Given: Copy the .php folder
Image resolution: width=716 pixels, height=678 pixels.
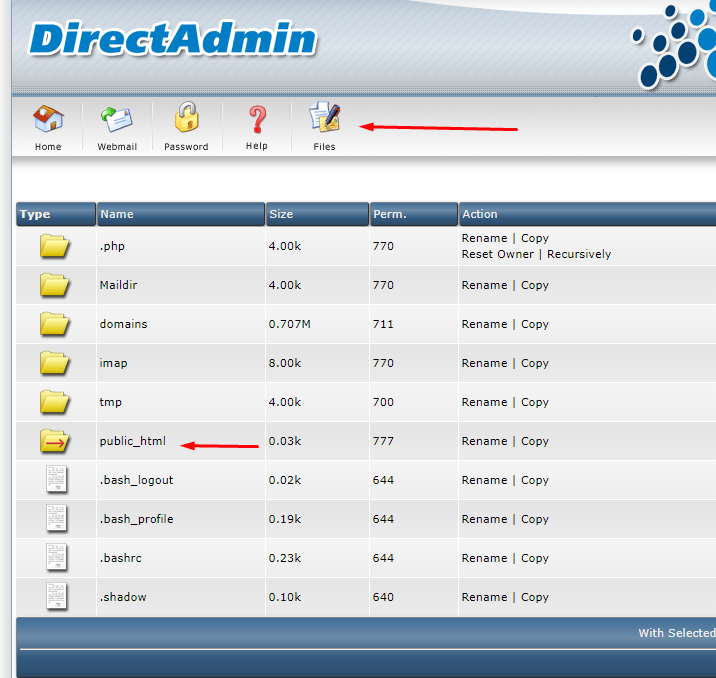Looking at the screenshot, I should 535,239.
